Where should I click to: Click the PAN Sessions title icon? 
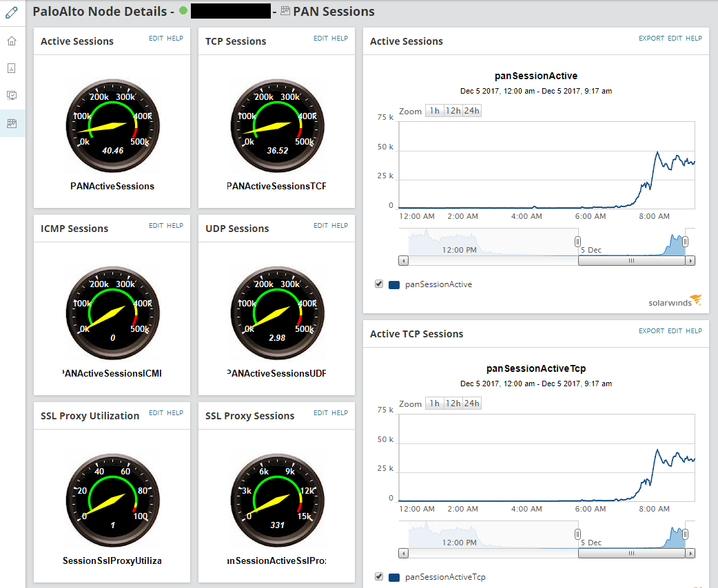pos(285,11)
